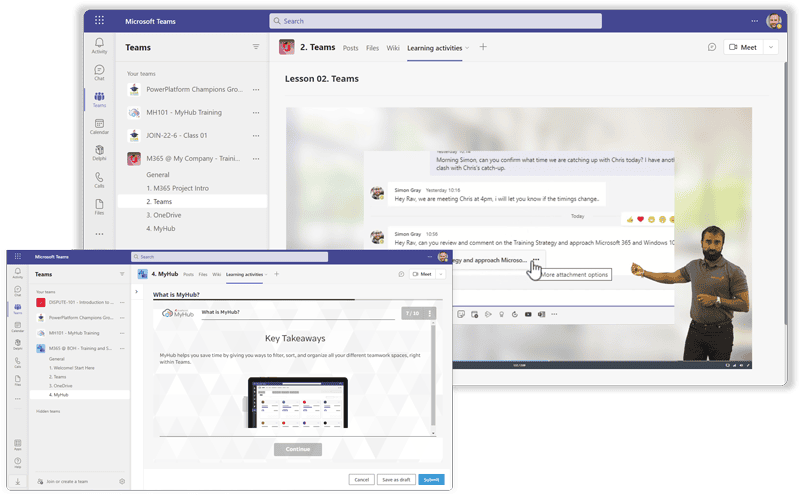The width and height of the screenshot is (800, 495).
Task: Click Meet button in front MyHub window
Action: pos(422,274)
